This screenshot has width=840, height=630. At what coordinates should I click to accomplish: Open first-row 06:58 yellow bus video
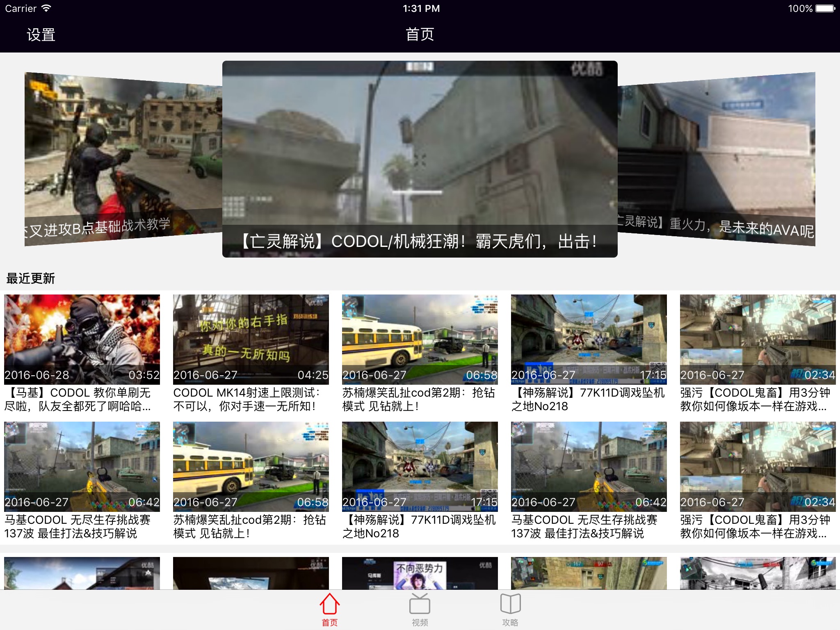pos(420,339)
